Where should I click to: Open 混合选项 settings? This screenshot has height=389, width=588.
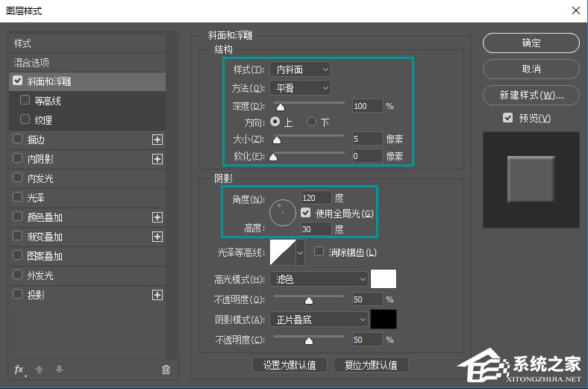coord(87,63)
